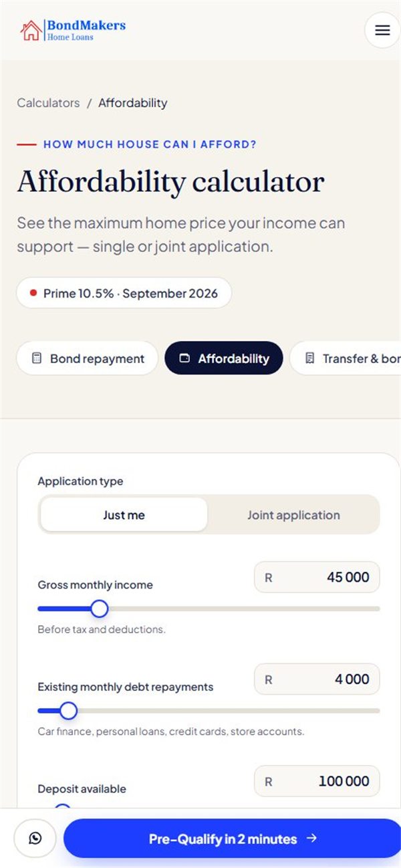The width and height of the screenshot is (401, 868).
Task: Click the BondMakers house logo
Action: (x=31, y=30)
